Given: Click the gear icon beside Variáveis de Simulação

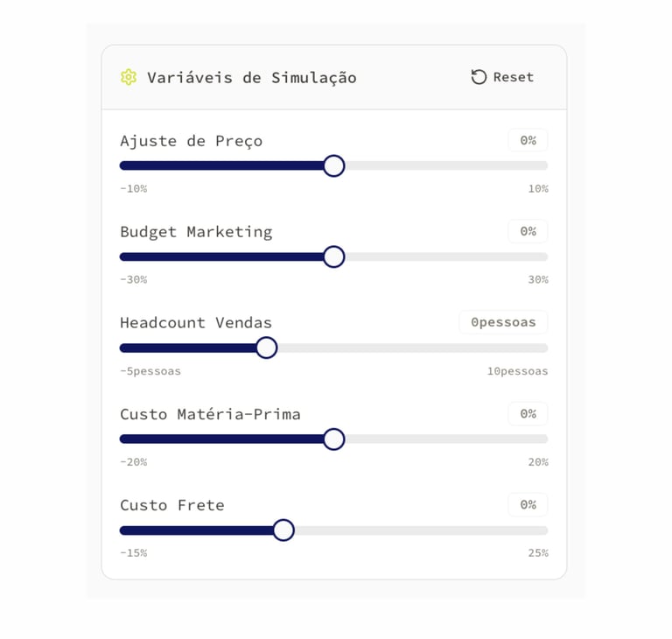Looking at the screenshot, I should click(x=129, y=77).
